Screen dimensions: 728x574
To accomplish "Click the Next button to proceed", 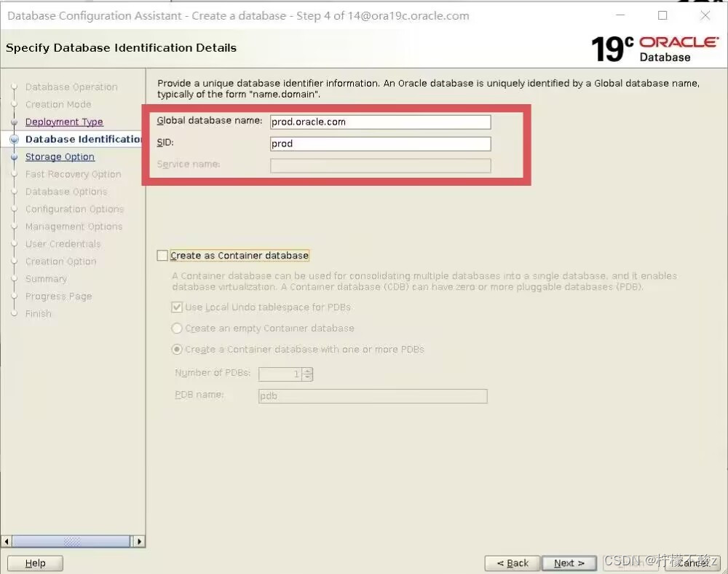I will tap(569, 562).
